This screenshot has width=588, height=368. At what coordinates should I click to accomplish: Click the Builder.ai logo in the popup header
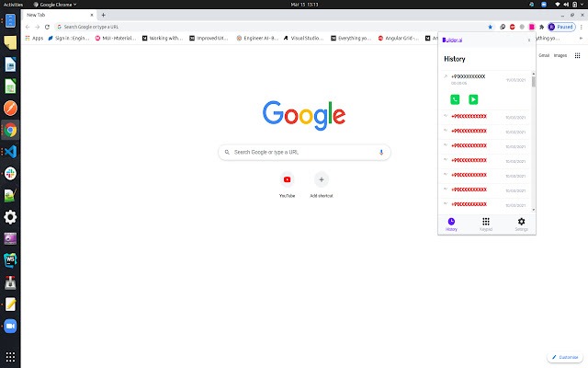click(x=452, y=40)
